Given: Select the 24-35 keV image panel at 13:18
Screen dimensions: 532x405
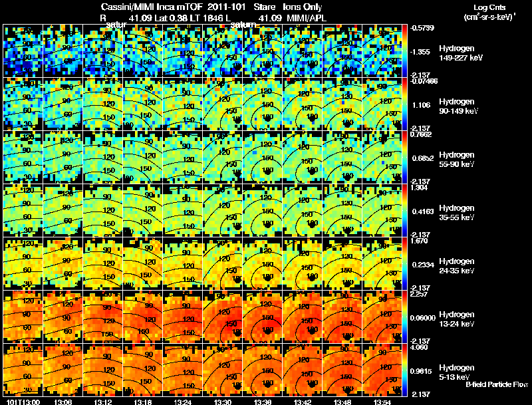Looking at the screenshot, I should coord(143,263).
